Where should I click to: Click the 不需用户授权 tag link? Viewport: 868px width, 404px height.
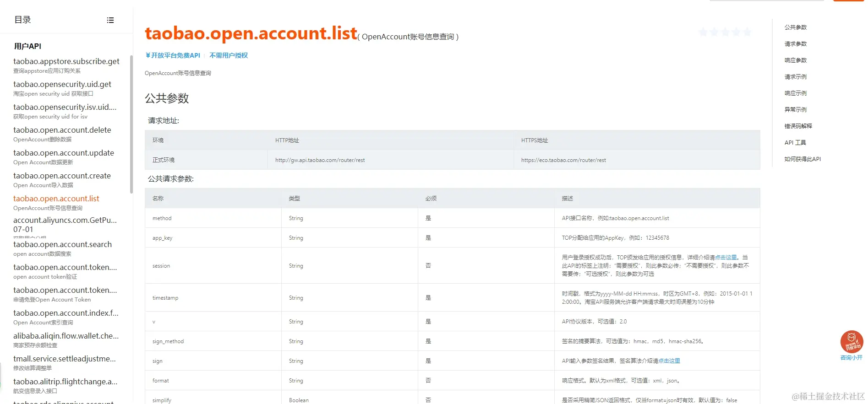[x=229, y=55]
